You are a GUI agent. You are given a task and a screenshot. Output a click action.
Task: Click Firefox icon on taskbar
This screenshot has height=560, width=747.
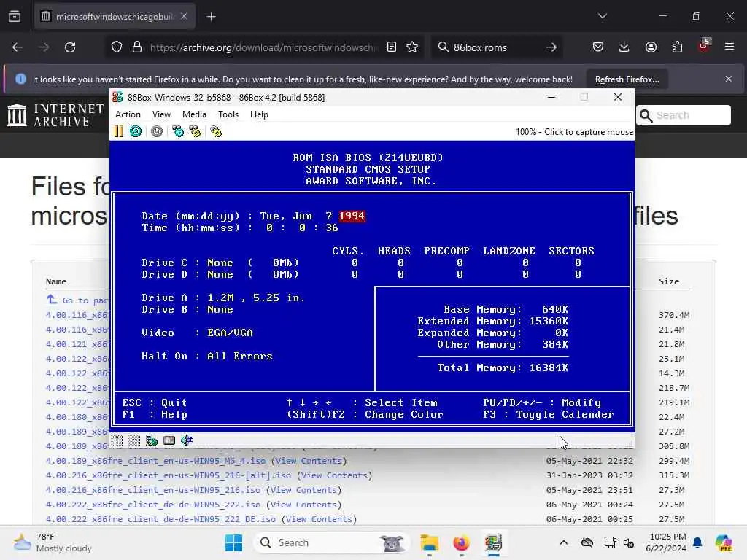pyautogui.click(x=461, y=542)
